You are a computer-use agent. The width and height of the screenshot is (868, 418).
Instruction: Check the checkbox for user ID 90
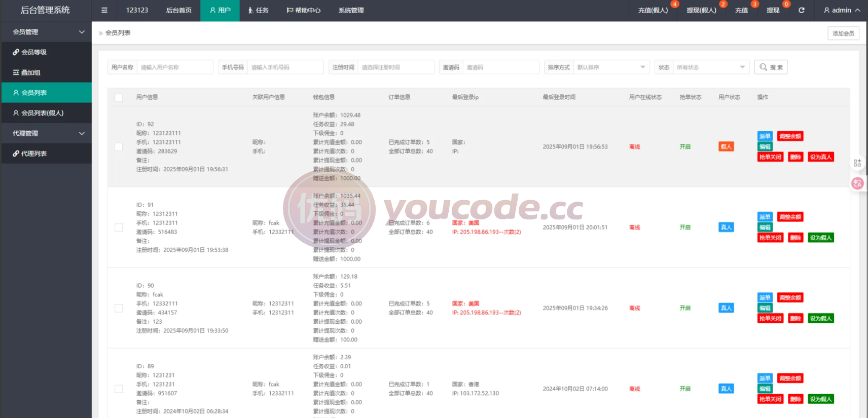tap(119, 308)
